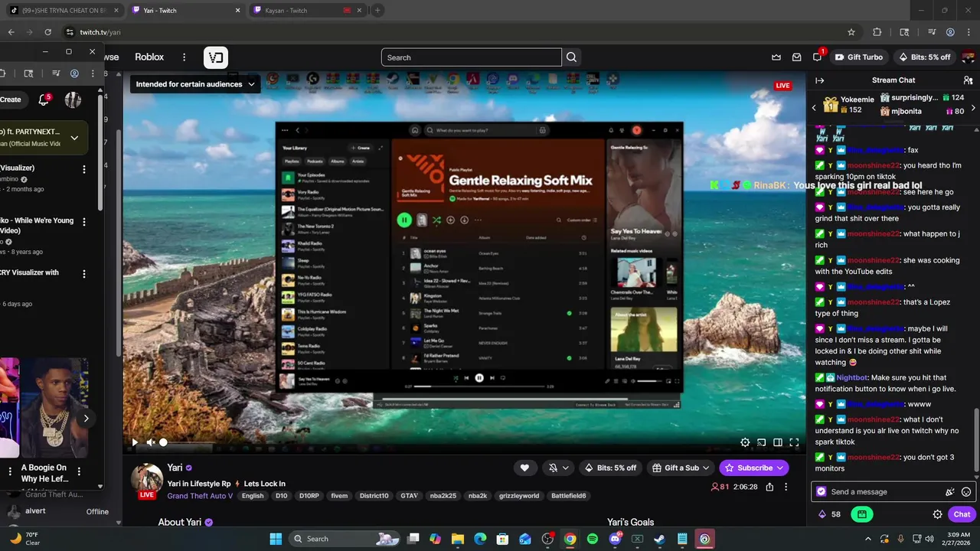Show previous gift leaderboard entry
The height and width of the screenshot is (551, 980).
[814, 108]
